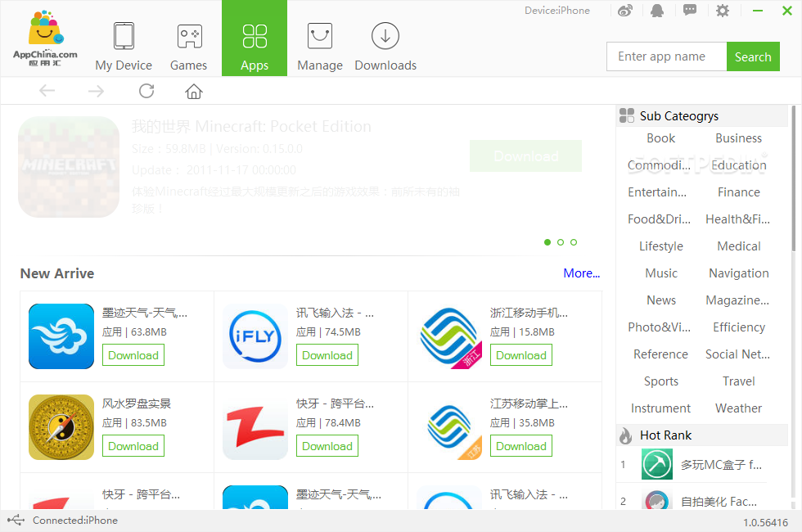Select the Instrument category
This screenshot has width=802, height=532.
coord(660,408)
